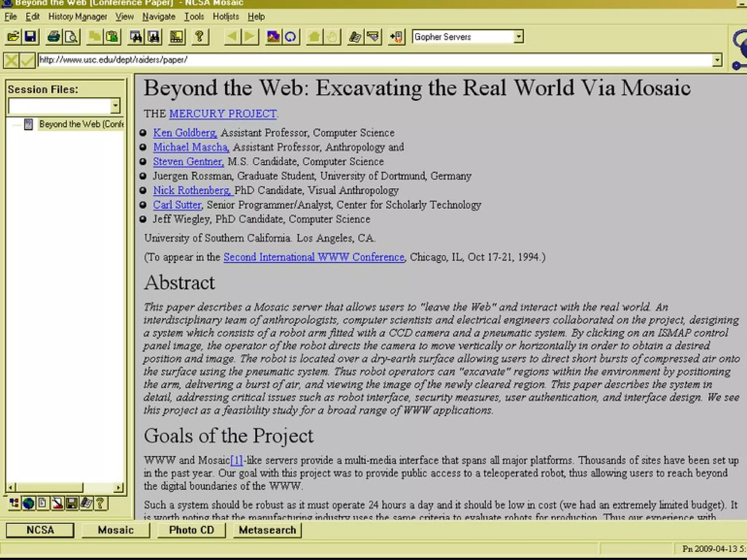Screen dimensions: 747x560
Task: Expand the URL address history dropdown arrow
Action: [x=717, y=60]
